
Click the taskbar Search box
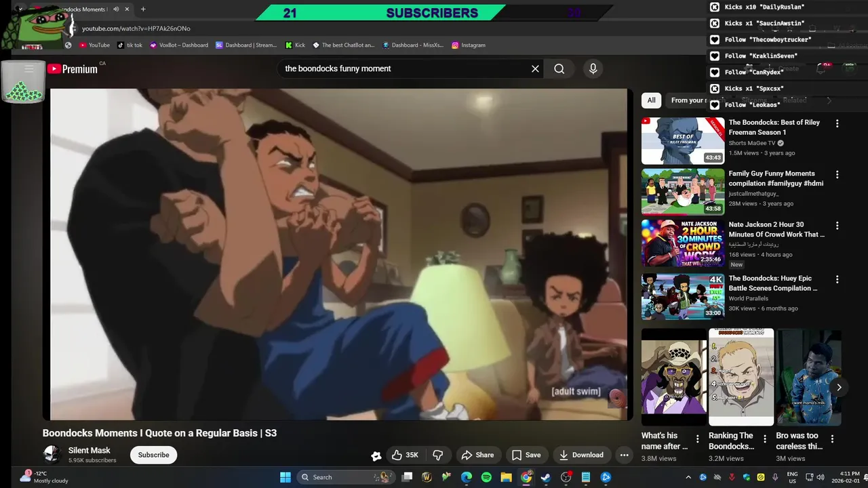coord(346,477)
